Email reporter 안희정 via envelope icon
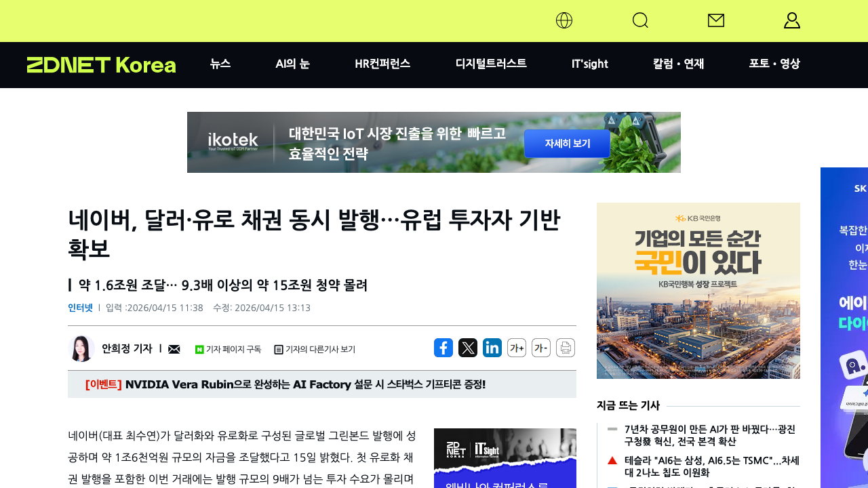The image size is (868, 488). coord(174,349)
